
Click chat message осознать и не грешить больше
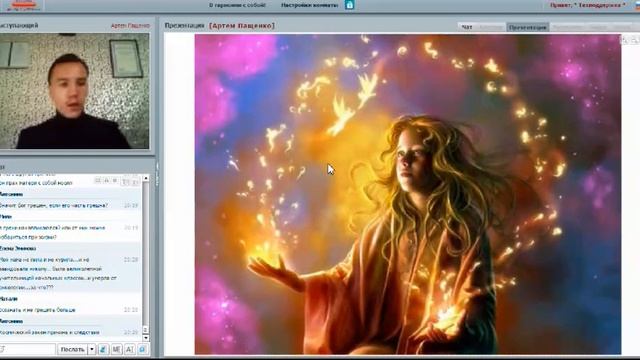tap(38, 310)
